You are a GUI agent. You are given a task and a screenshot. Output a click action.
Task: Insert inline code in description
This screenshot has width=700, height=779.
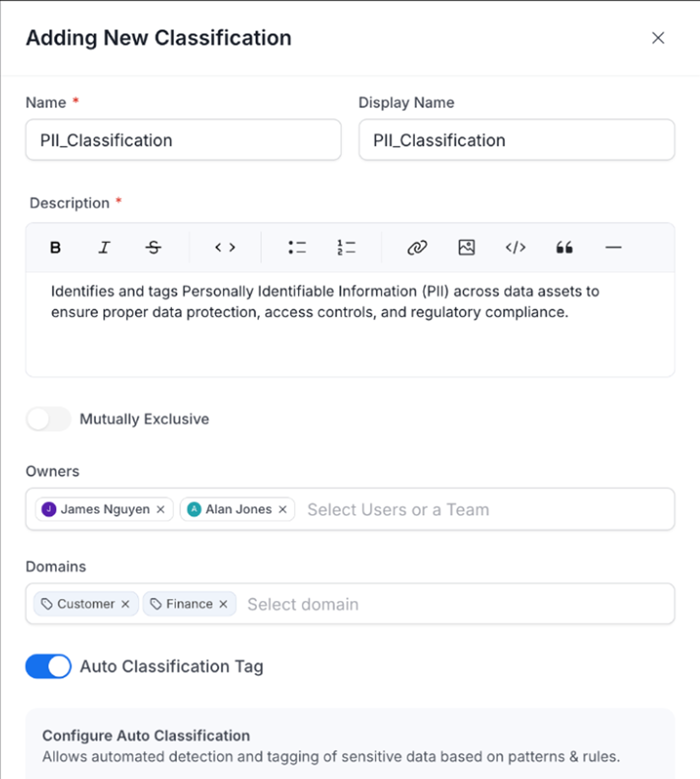(x=225, y=247)
